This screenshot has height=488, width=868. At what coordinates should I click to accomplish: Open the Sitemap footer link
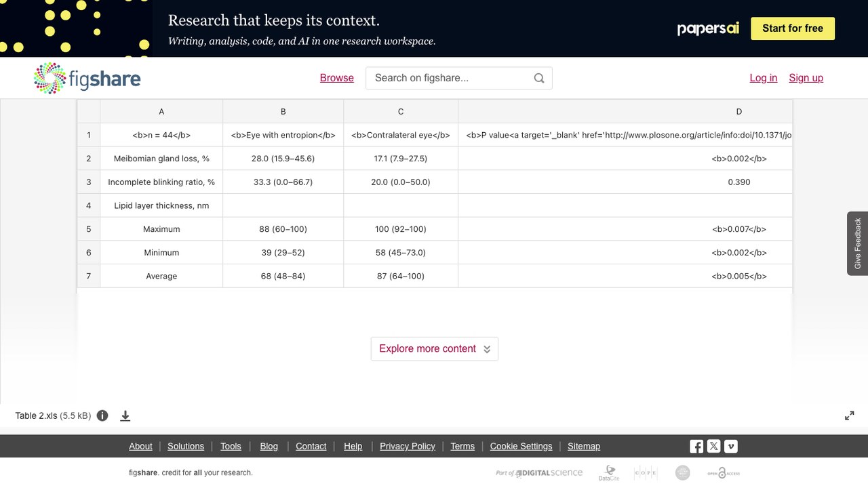[584, 446]
